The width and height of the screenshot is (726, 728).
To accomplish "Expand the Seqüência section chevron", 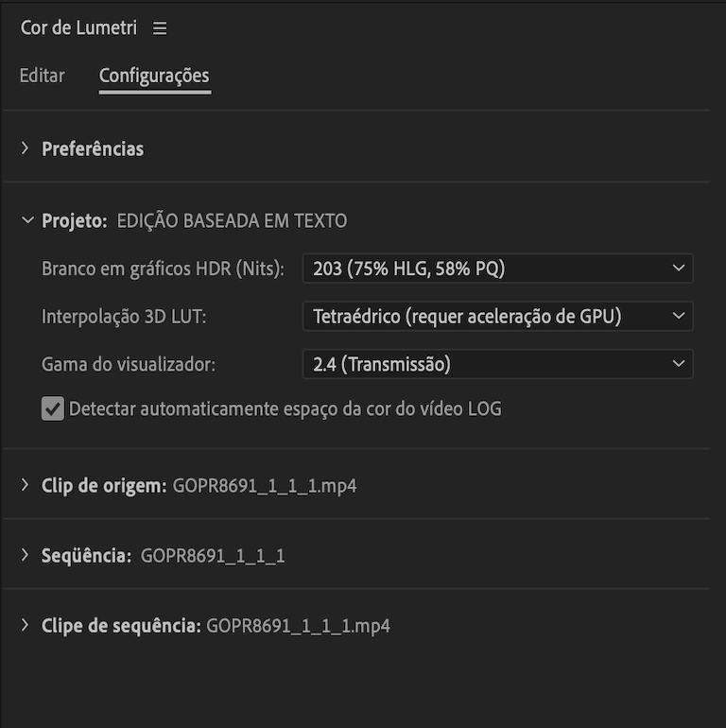I will tap(26, 556).
